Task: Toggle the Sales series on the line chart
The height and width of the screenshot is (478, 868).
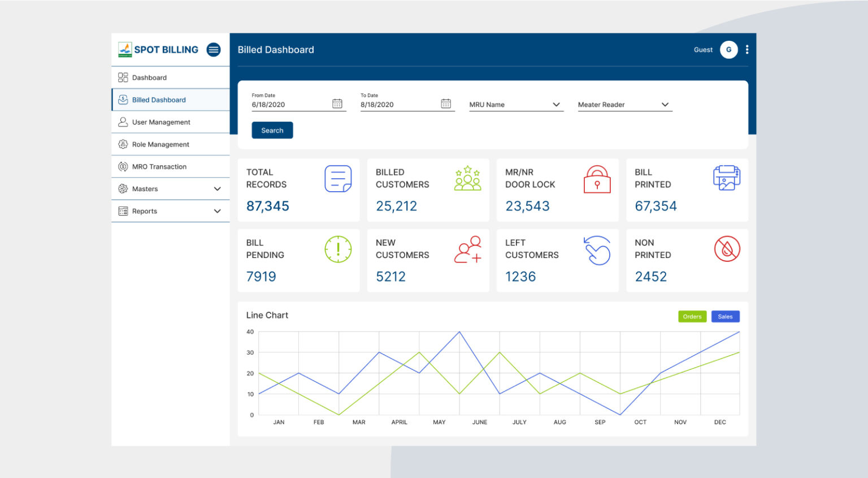Action: [725, 316]
